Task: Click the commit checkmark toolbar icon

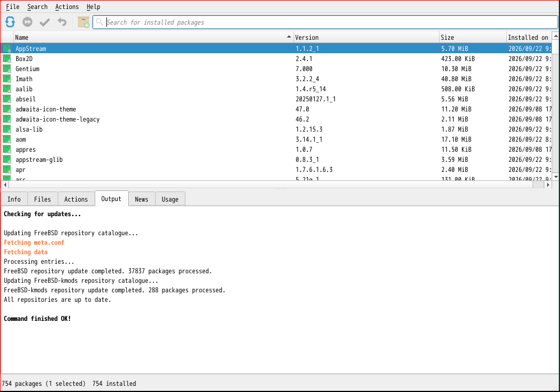Action: pyautogui.click(x=45, y=22)
